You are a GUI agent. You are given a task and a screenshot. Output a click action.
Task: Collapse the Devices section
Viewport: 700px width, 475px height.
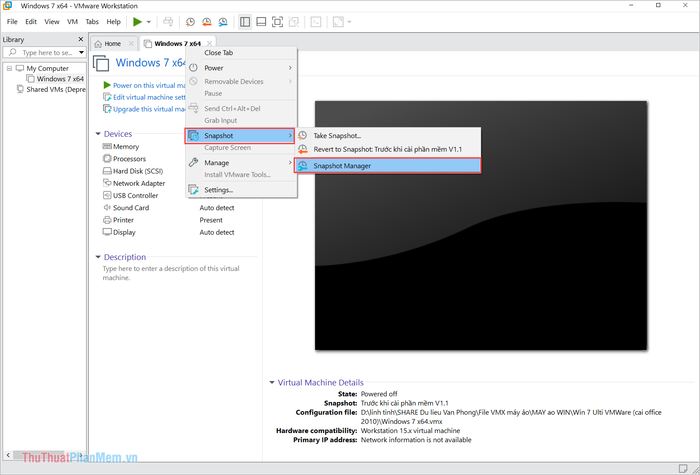(x=98, y=134)
